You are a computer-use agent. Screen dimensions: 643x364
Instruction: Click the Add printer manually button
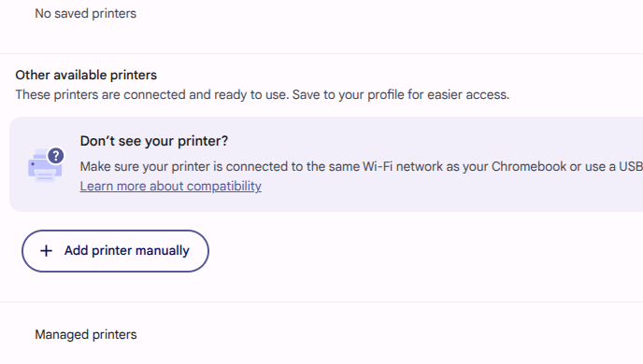pyautogui.click(x=115, y=251)
